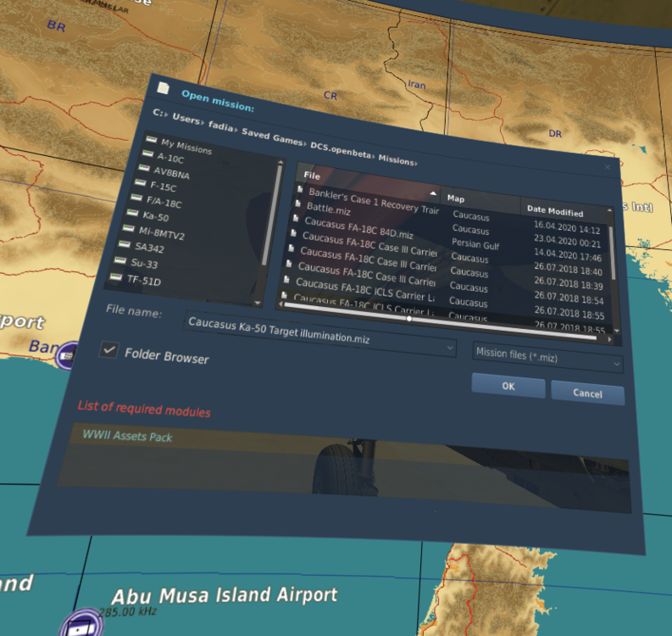Click the folder icon next to Mi-8MTV2
Image resolution: width=672 pixels, height=636 pixels.
pyautogui.click(x=129, y=228)
